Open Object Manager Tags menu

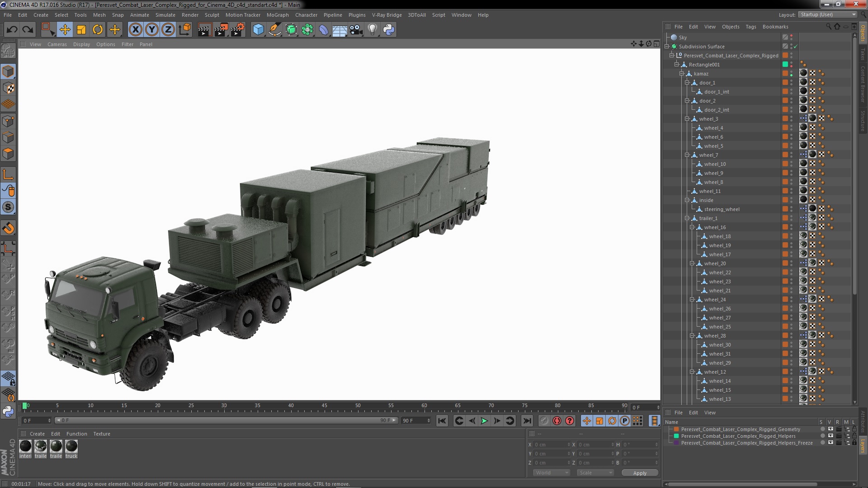[x=751, y=27]
